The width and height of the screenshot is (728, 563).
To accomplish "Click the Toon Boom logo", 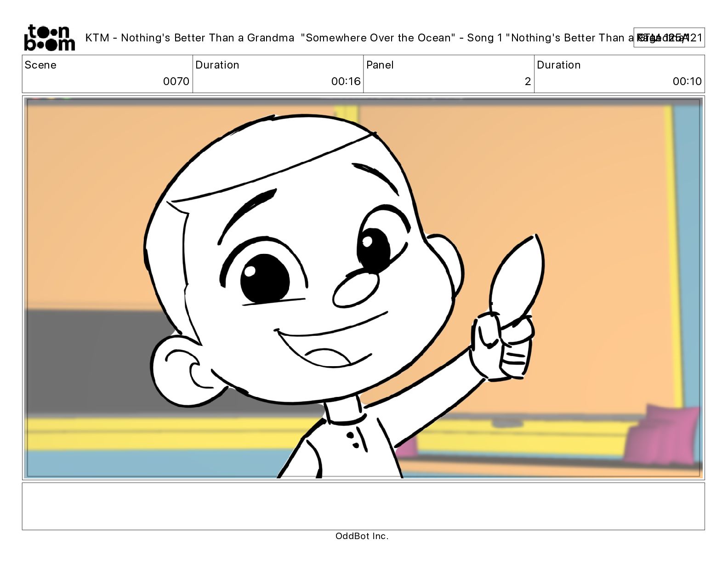I will coord(49,38).
